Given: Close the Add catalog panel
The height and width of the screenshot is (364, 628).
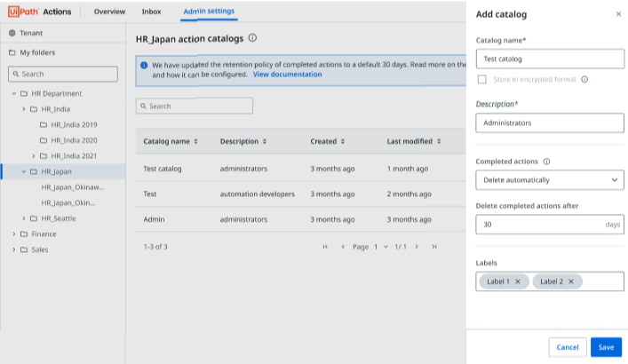Looking at the screenshot, I should pyautogui.click(x=618, y=14).
